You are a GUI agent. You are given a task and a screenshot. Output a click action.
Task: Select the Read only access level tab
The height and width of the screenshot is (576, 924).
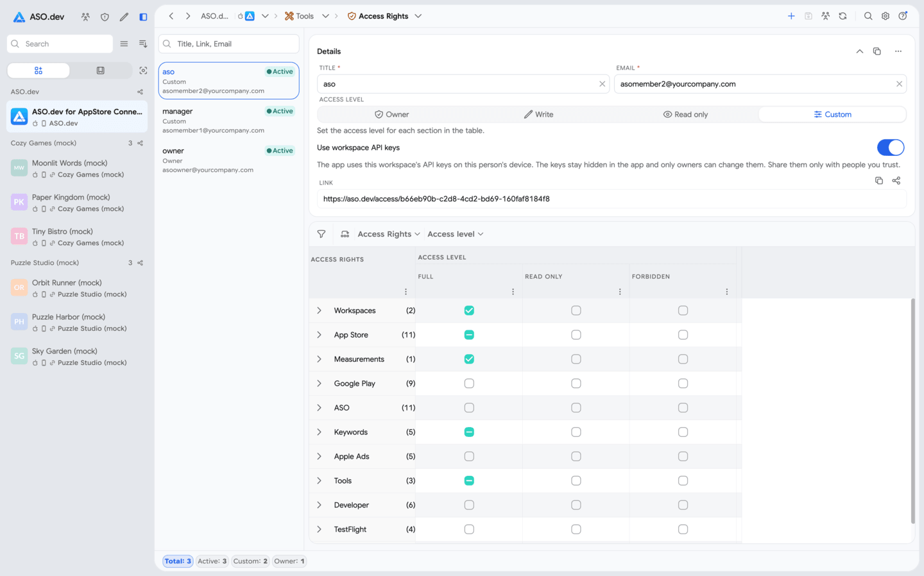[x=685, y=114]
